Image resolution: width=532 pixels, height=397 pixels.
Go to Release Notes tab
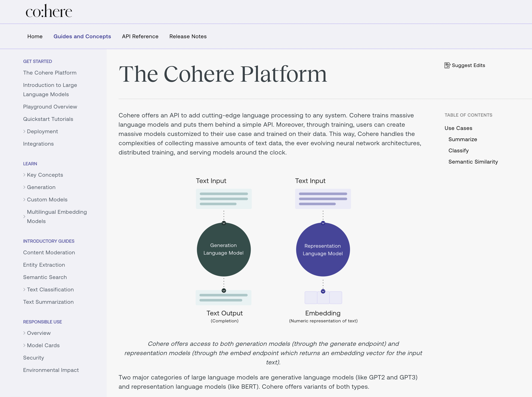[188, 36]
